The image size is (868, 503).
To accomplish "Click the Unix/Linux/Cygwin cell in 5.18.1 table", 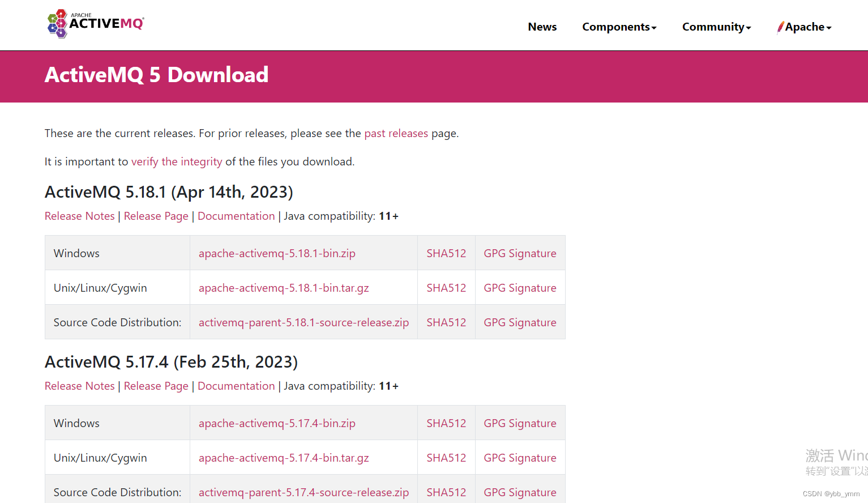I will [117, 288].
